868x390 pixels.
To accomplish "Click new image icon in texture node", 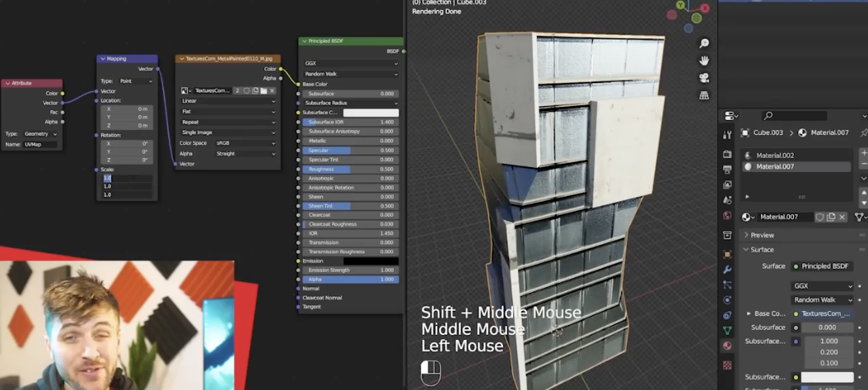I will (x=255, y=91).
